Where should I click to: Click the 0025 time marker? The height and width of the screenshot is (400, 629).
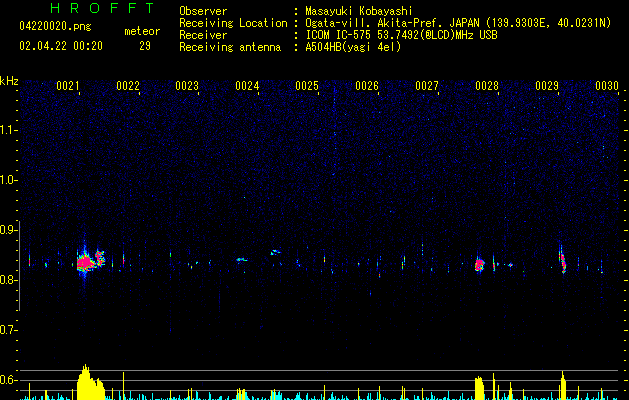(307, 86)
